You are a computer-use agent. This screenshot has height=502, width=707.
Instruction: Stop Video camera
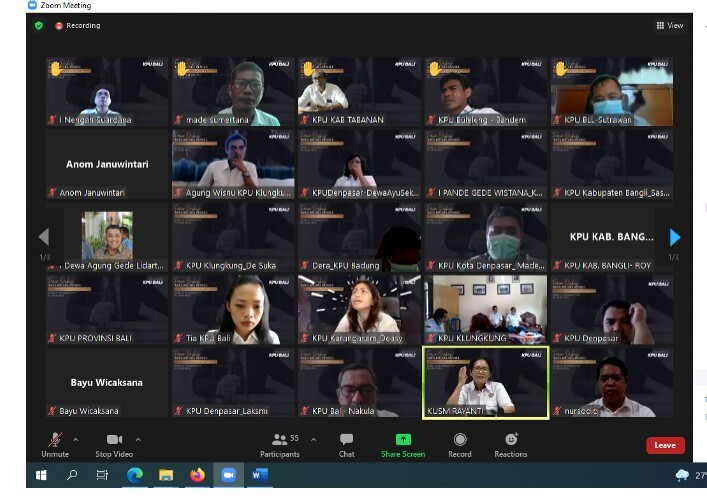click(114, 444)
